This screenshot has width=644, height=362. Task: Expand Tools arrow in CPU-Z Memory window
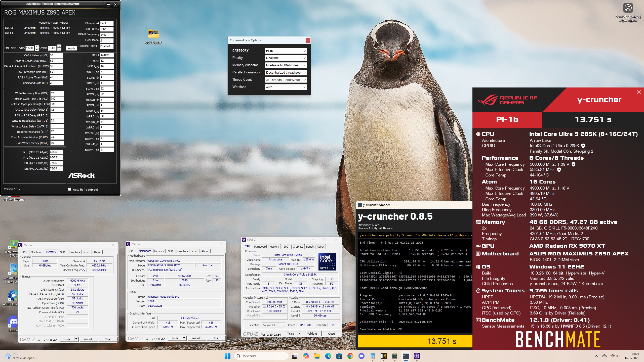tap(76, 339)
